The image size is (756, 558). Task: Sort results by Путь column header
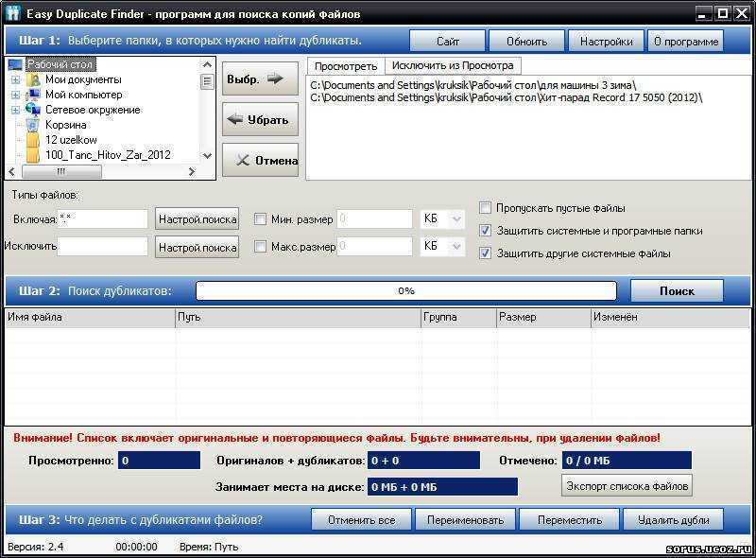tap(298, 317)
